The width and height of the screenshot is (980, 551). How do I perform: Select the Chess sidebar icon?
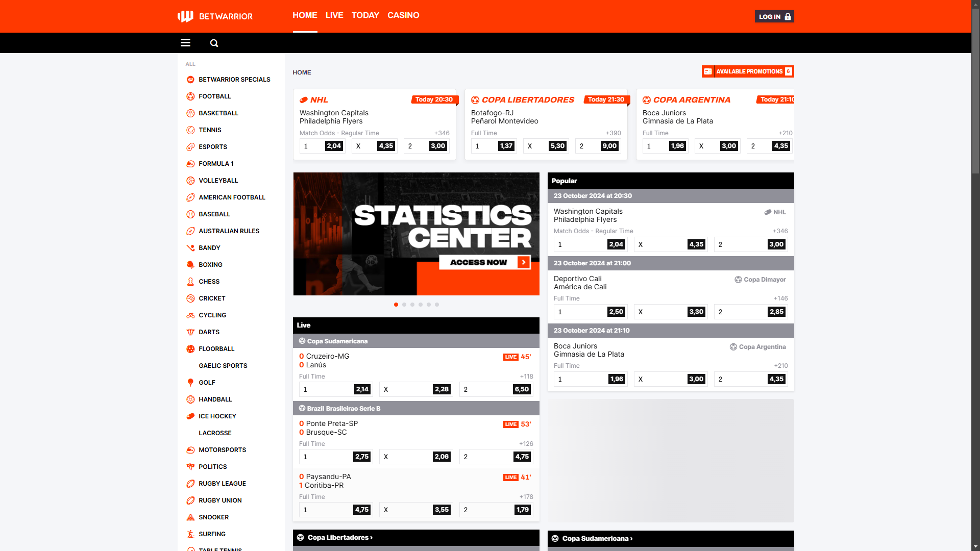(x=190, y=282)
